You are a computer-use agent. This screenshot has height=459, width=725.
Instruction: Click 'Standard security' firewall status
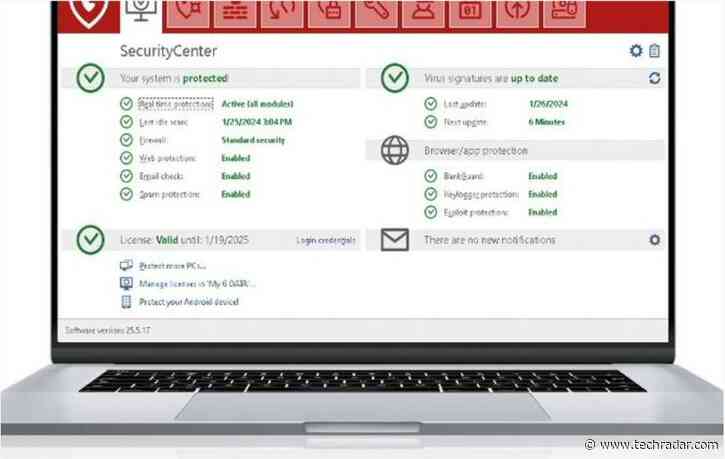253,140
